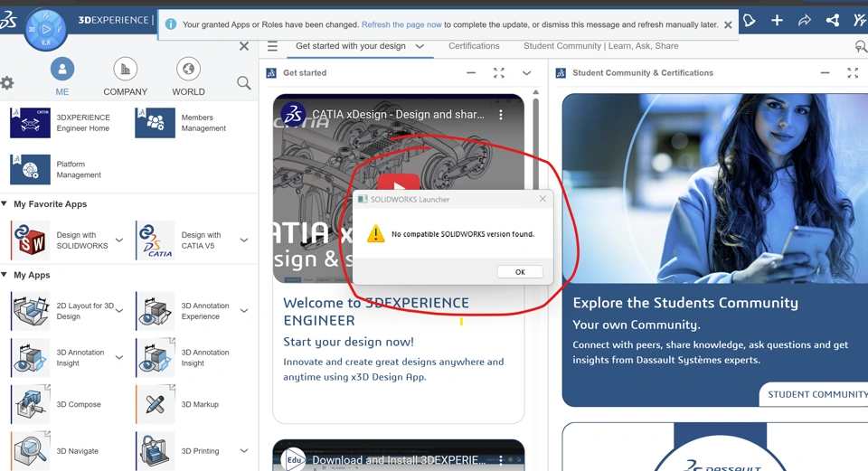The image size is (868, 471).
Task: Expand Design with CATIA V5 dropdown arrow
Action: (x=244, y=240)
